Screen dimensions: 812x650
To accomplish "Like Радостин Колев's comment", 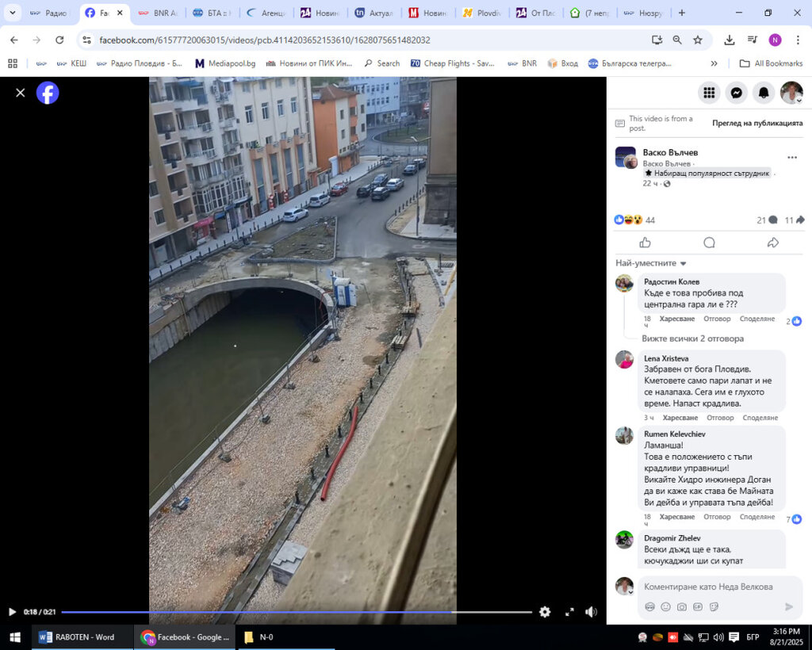I will click(x=677, y=319).
